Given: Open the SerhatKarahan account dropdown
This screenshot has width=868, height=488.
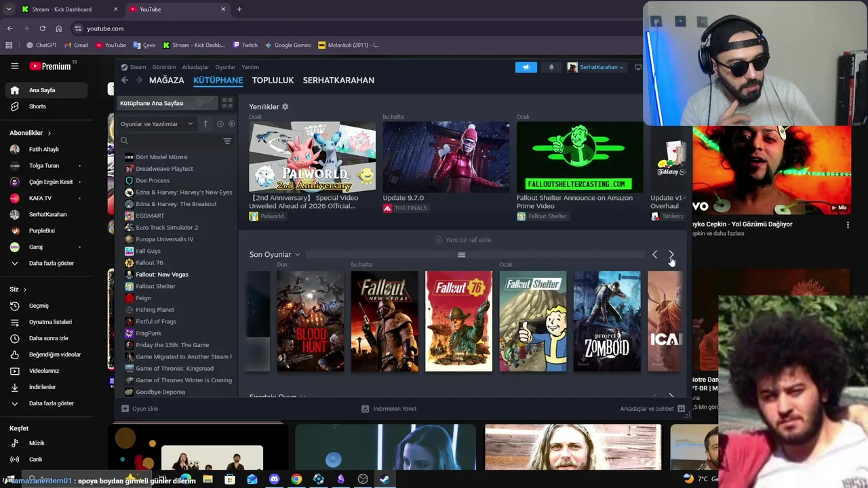Looking at the screenshot, I should 595,67.
